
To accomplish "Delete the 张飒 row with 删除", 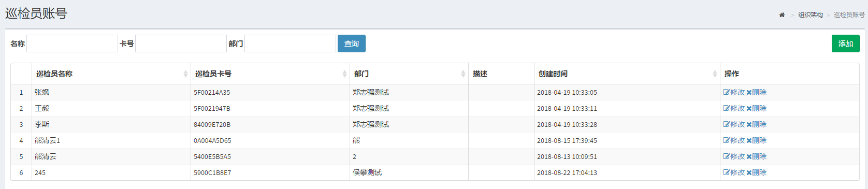I will pos(756,92).
